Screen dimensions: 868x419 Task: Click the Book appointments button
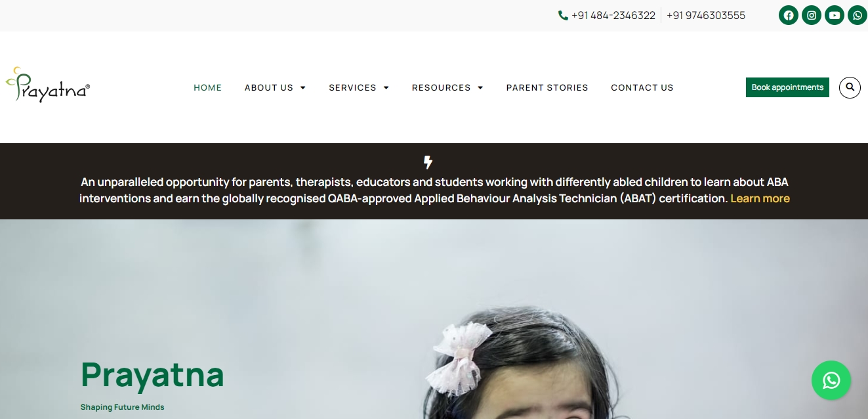tap(787, 87)
